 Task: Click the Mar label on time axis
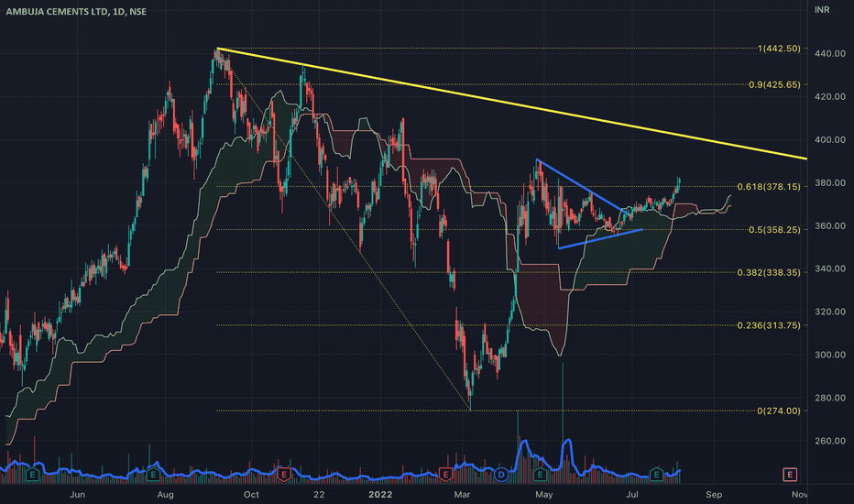[462, 494]
